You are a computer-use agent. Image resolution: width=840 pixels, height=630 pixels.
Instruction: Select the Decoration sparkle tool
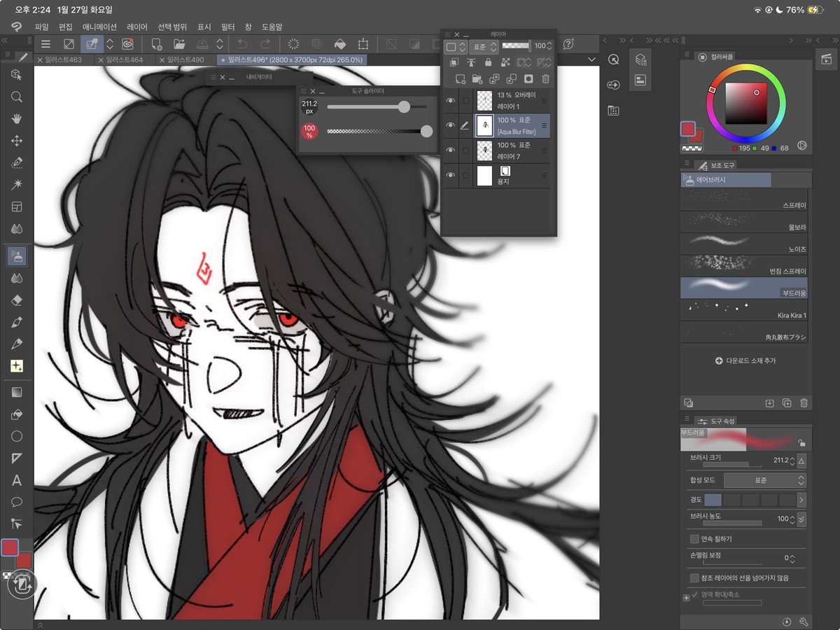[x=17, y=365]
